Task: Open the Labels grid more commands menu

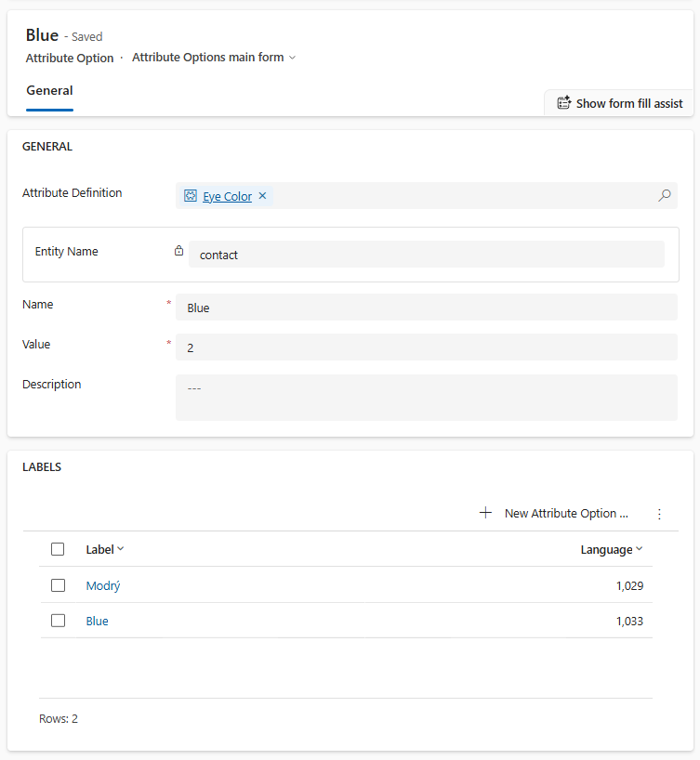Action: 659,514
